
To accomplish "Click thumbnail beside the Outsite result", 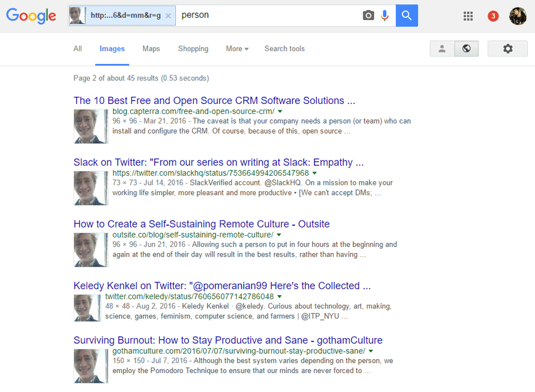I will coord(91,249).
